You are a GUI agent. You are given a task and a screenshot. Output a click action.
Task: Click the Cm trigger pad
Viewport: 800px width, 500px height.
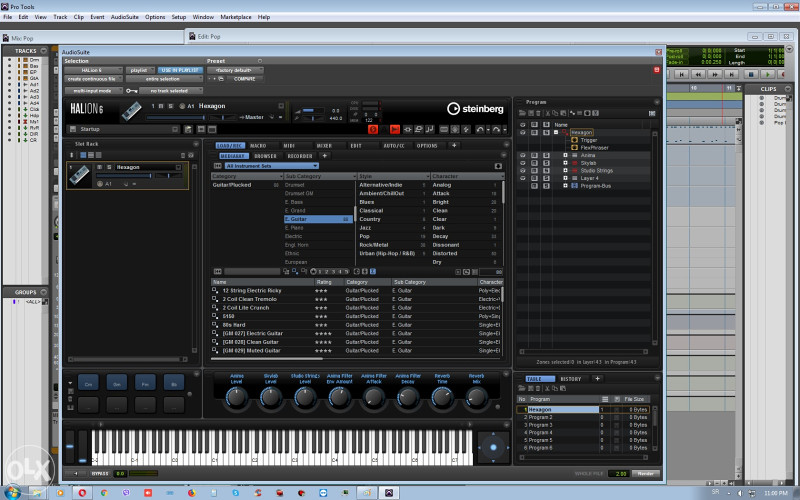(88, 384)
